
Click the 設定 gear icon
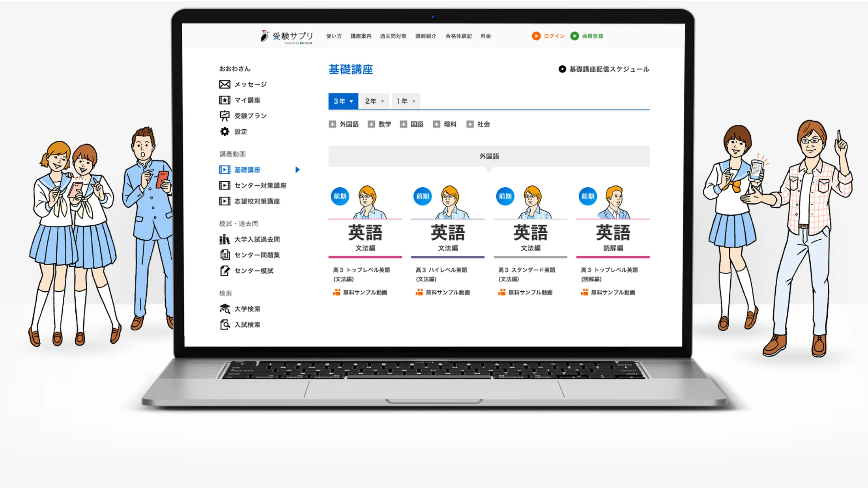point(224,131)
